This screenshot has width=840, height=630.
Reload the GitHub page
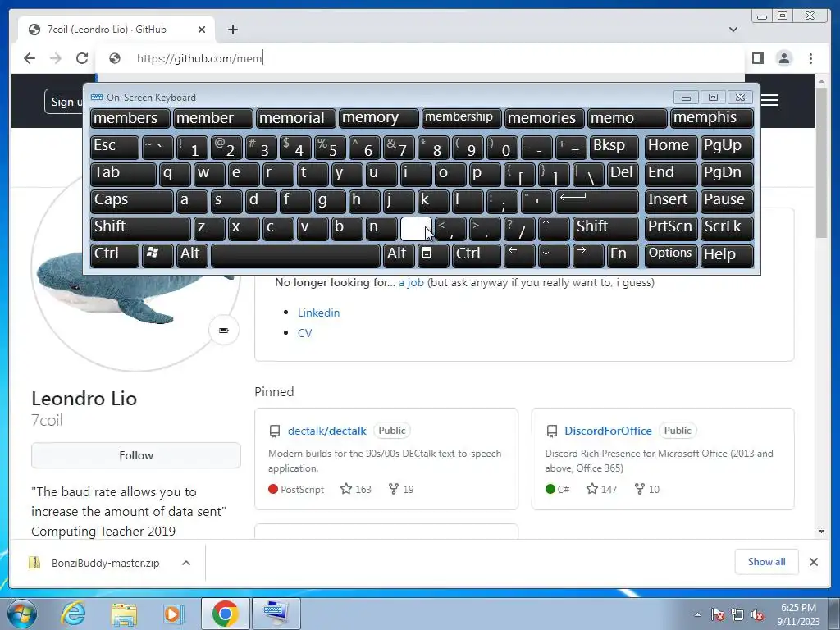click(82, 58)
